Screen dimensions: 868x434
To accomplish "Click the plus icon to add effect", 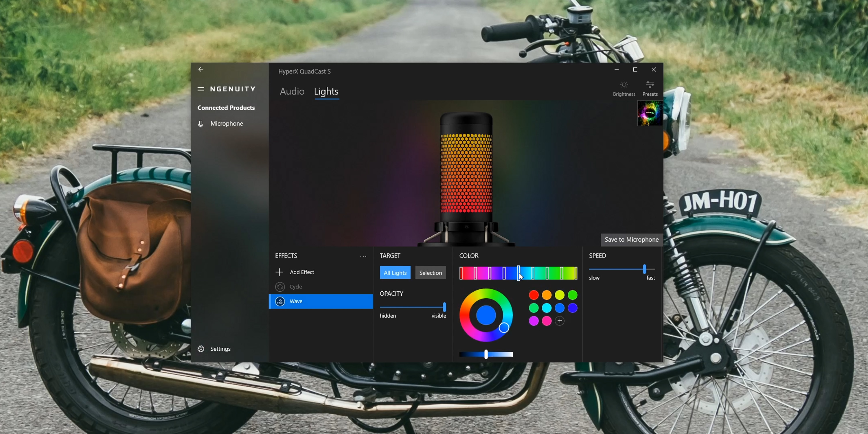I will click(x=279, y=272).
